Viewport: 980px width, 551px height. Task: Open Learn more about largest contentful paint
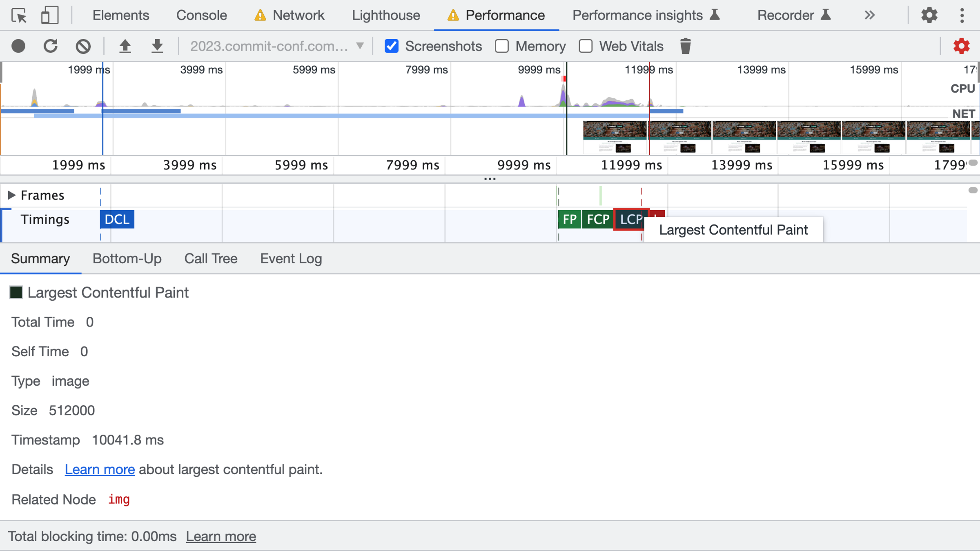100,470
